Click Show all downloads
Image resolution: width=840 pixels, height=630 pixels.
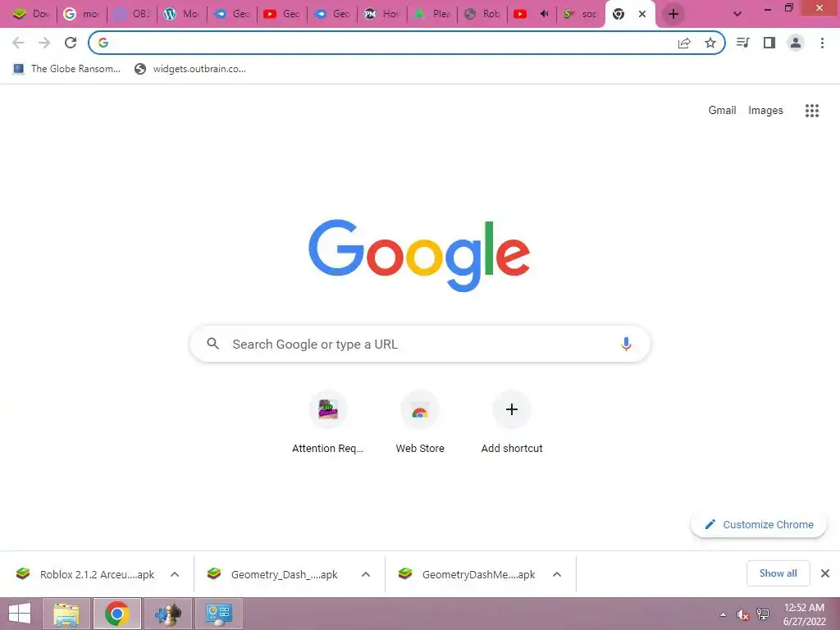click(778, 573)
